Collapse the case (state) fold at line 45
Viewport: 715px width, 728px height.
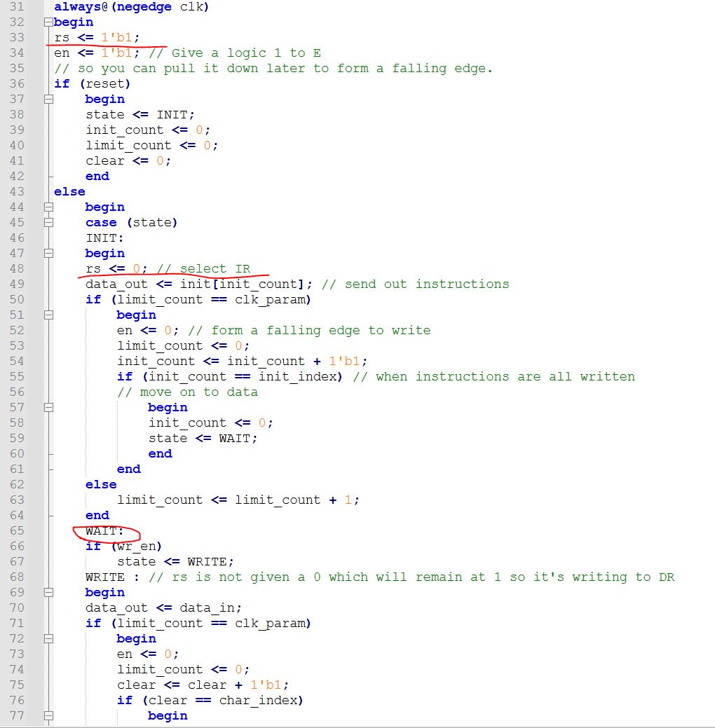[x=48, y=223]
